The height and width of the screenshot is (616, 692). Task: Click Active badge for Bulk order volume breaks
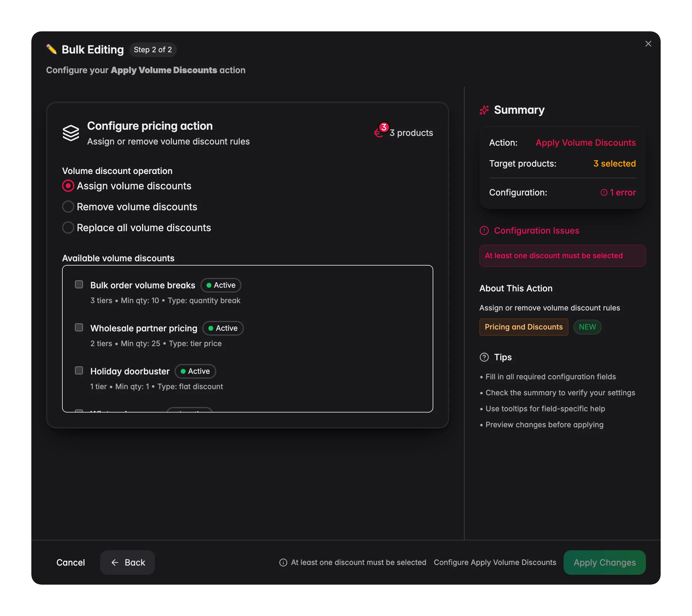[x=221, y=285]
